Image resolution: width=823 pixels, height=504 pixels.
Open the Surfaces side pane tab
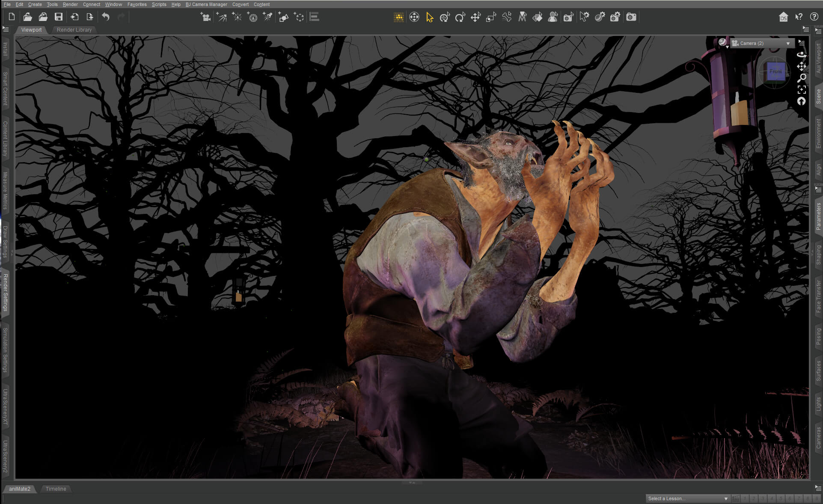tap(818, 371)
